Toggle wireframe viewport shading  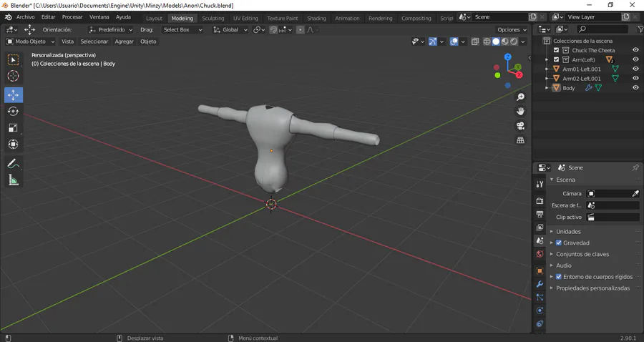tap(487, 41)
